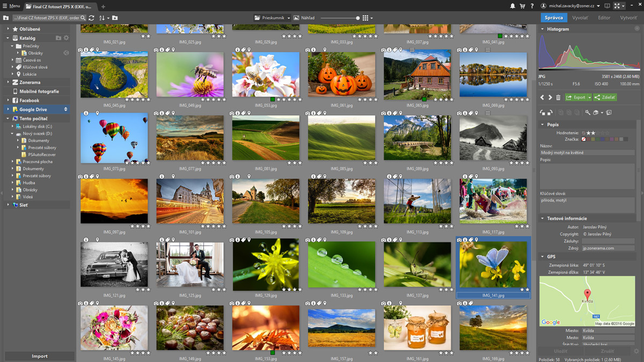Viewport: 644px width, 362px height.
Task: Open the Katalóg settings gear
Action: pos(66,38)
